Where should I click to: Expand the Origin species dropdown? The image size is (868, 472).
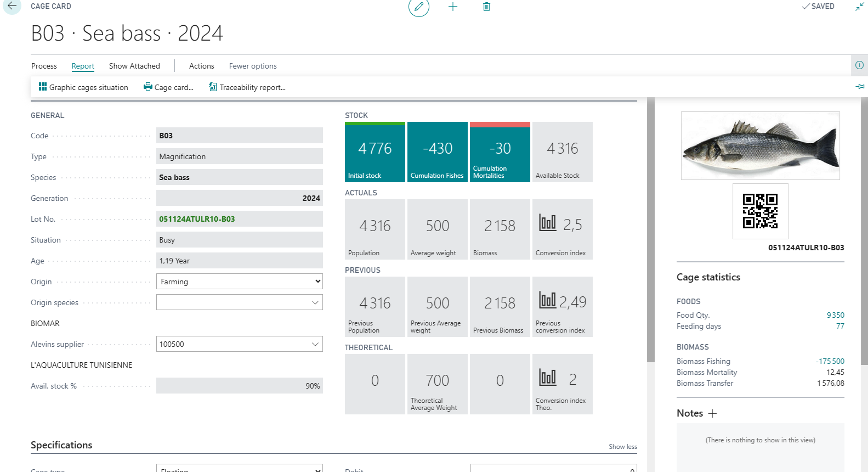[315, 302]
